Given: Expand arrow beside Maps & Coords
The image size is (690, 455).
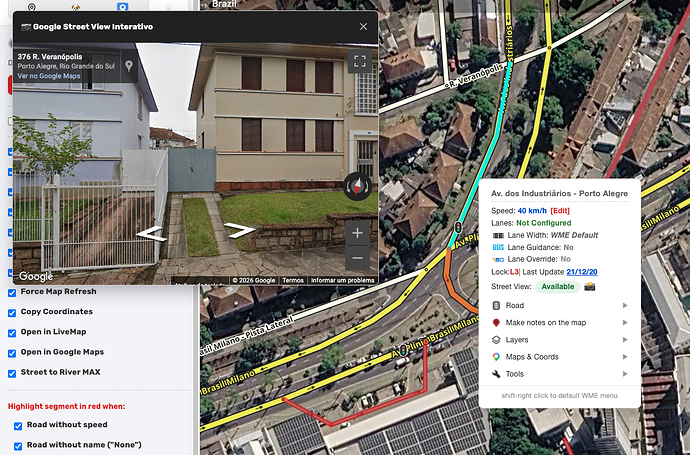Looking at the screenshot, I should pos(625,357).
